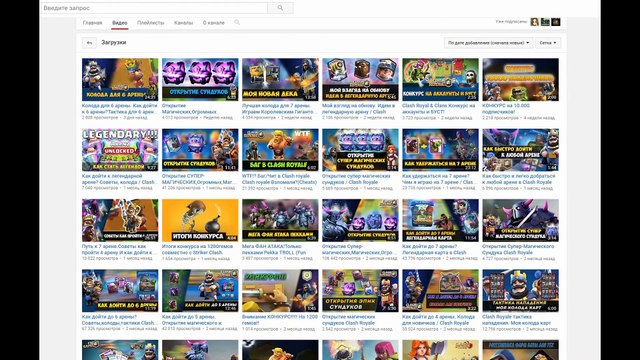Open the МОЯ НОВАЯ ДЕКА thumbnail
The image size is (640, 360).
pyautogui.click(x=280, y=80)
